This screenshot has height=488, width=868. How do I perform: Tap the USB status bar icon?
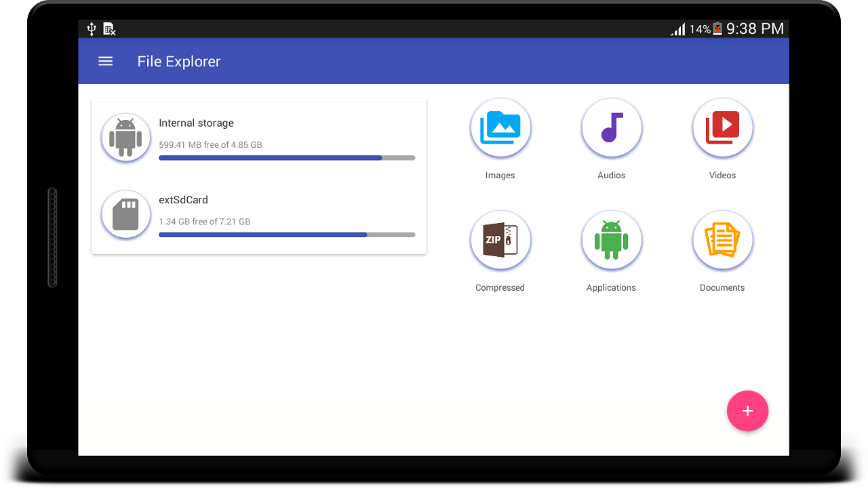(92, 28)
